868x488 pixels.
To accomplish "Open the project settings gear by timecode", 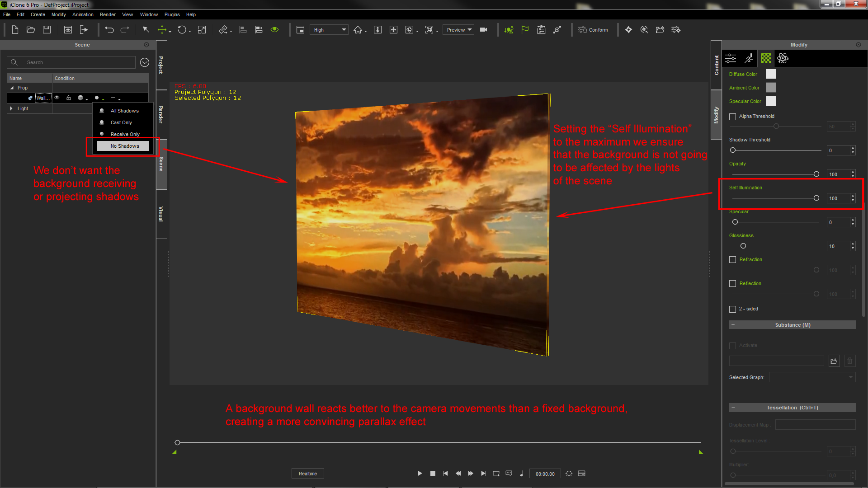I will 569,474.
